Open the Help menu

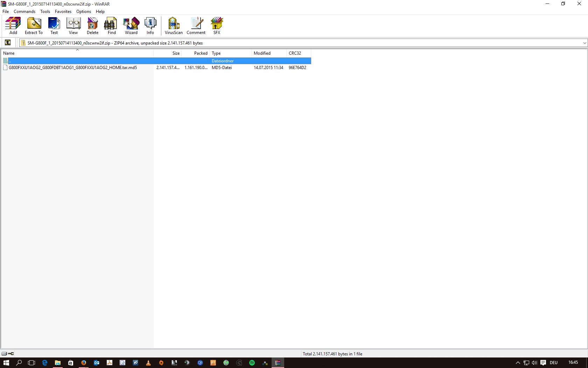pyautogui.click(x=100, y=12)
